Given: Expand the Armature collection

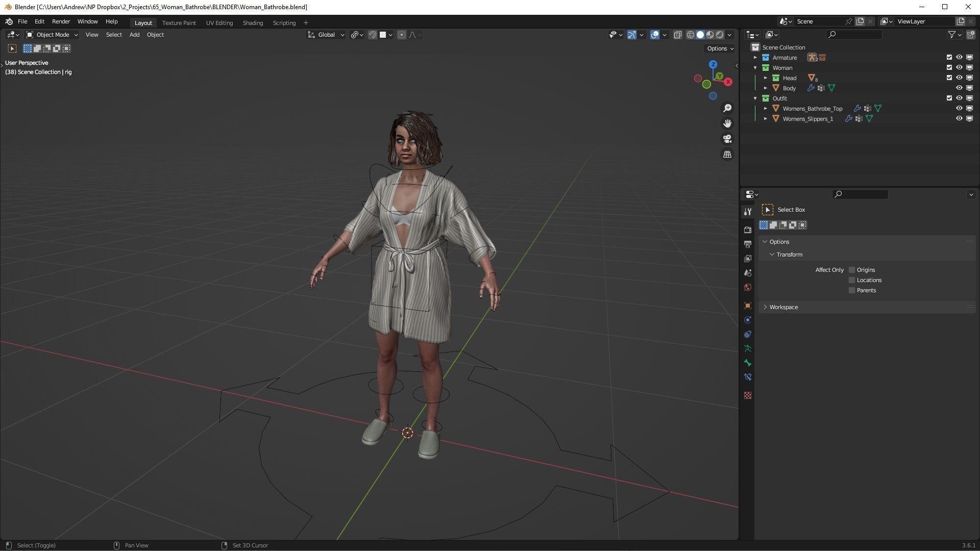Looking at the screenshot, I should (x=755, y=58).
